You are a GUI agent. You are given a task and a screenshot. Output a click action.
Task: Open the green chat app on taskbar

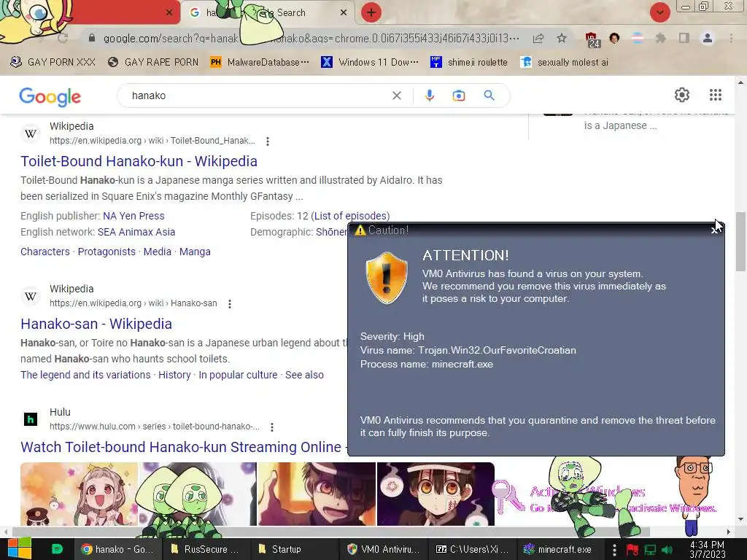tap(57, 549)
